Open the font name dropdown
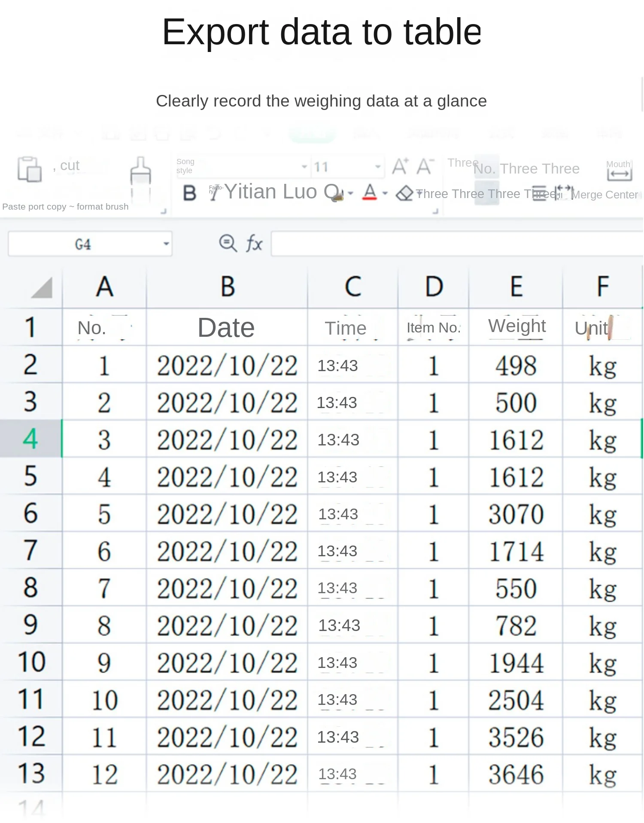 click(304, 167)
